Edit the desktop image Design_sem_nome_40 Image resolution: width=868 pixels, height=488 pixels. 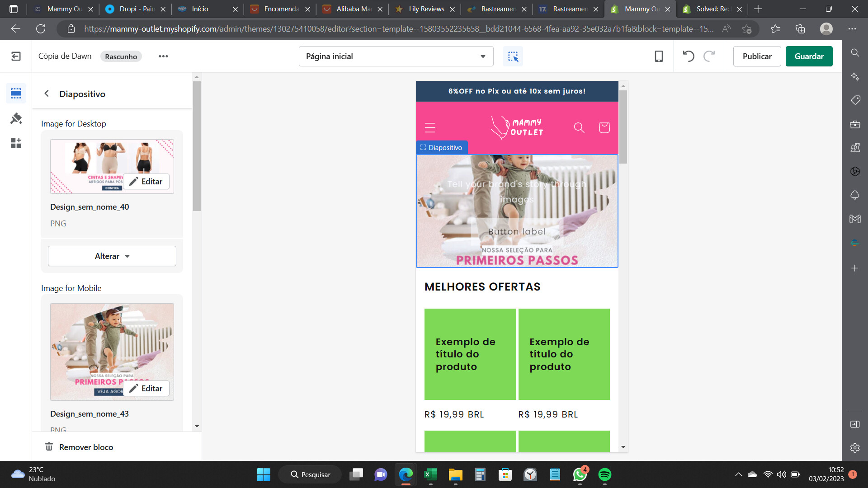[146, 182]
